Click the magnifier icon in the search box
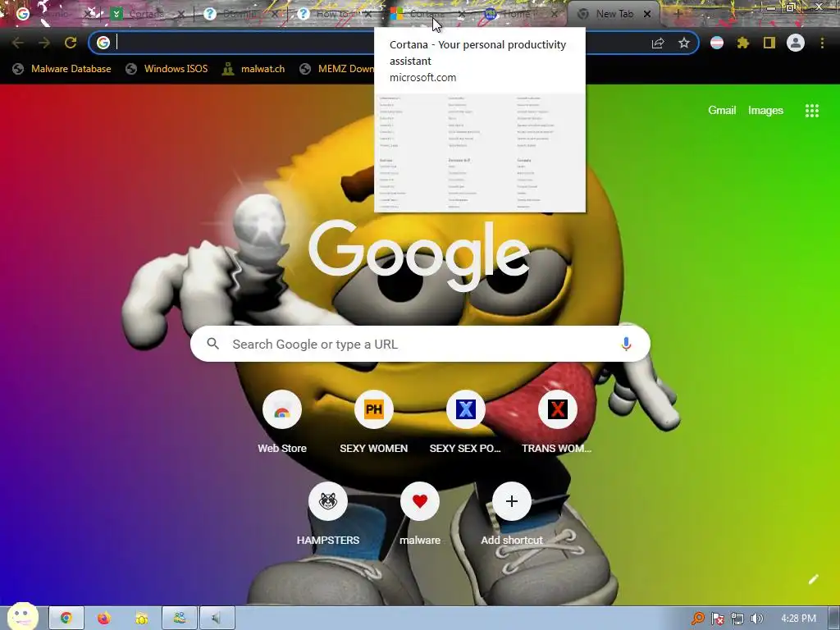 point(212,344)
